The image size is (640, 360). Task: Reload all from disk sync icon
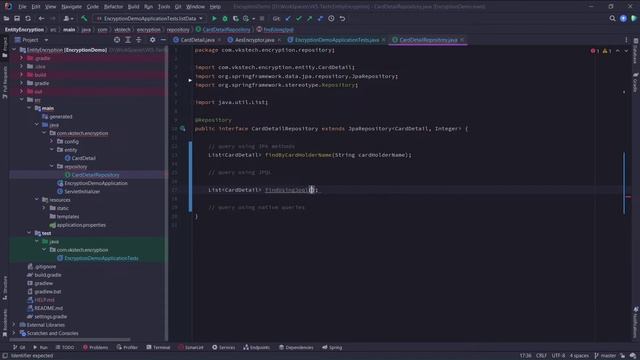click(28, 18)
